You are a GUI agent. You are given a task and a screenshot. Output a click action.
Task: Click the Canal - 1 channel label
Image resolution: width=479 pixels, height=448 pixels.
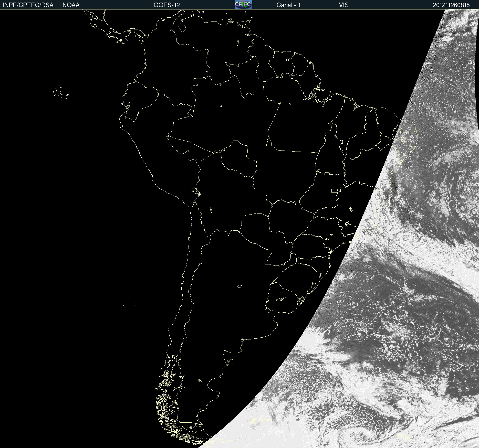coord(289,5)
